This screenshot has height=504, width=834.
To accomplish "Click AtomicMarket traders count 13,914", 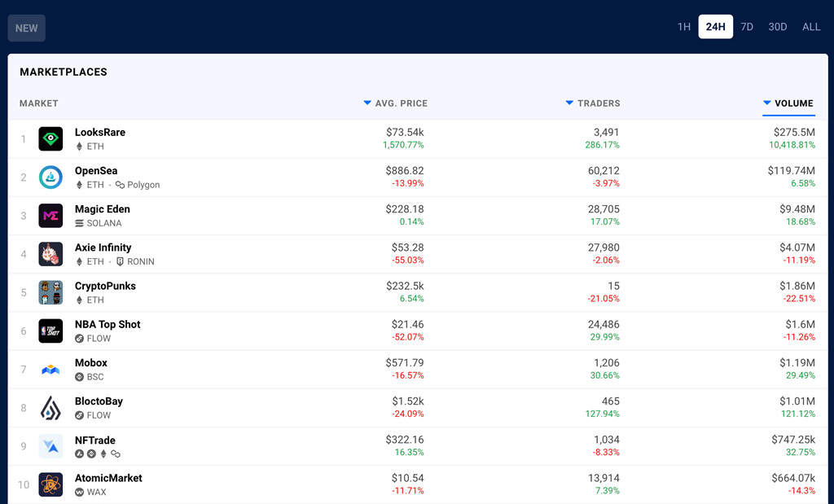I will click(x=604, y=478).
